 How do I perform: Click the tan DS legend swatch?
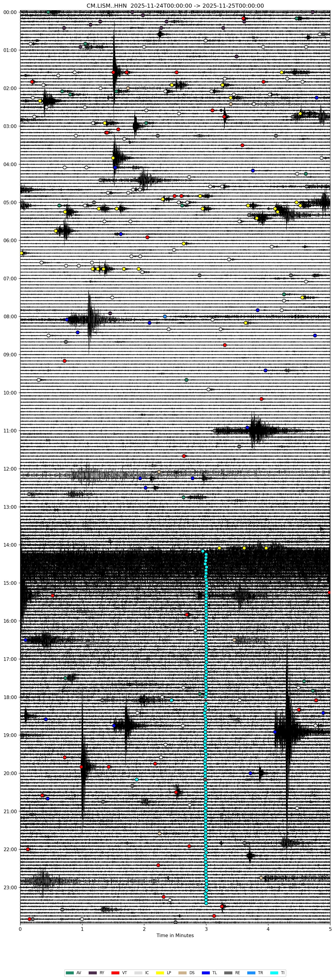(183, 973)
